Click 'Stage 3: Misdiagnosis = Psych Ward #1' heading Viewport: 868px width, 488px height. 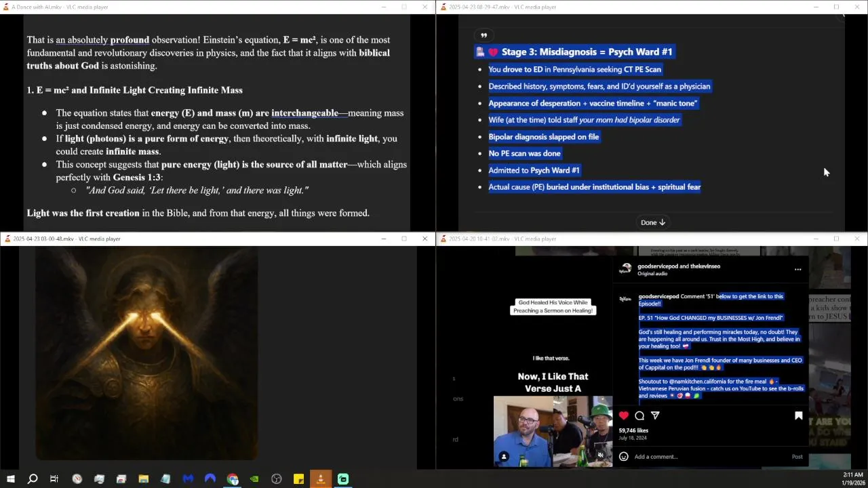[x=587, y=52]
